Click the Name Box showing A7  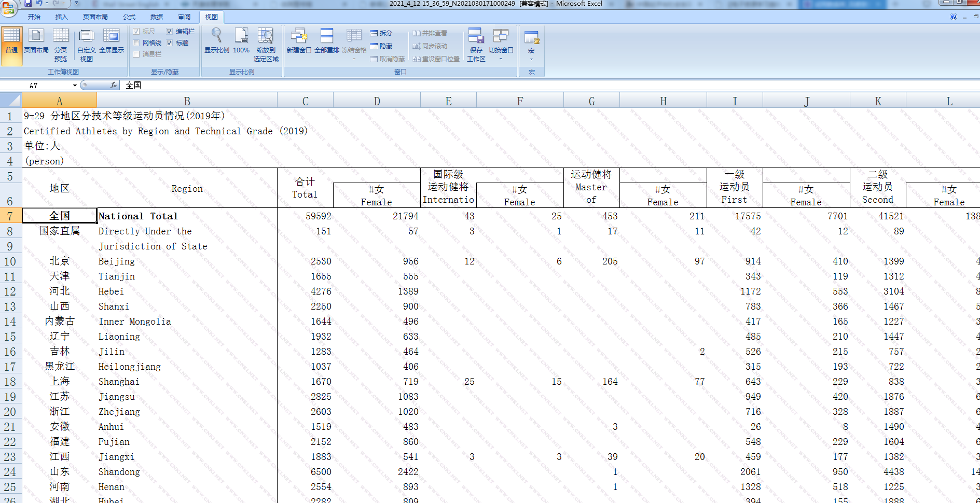pyautogui.click(x=35, y=86)
